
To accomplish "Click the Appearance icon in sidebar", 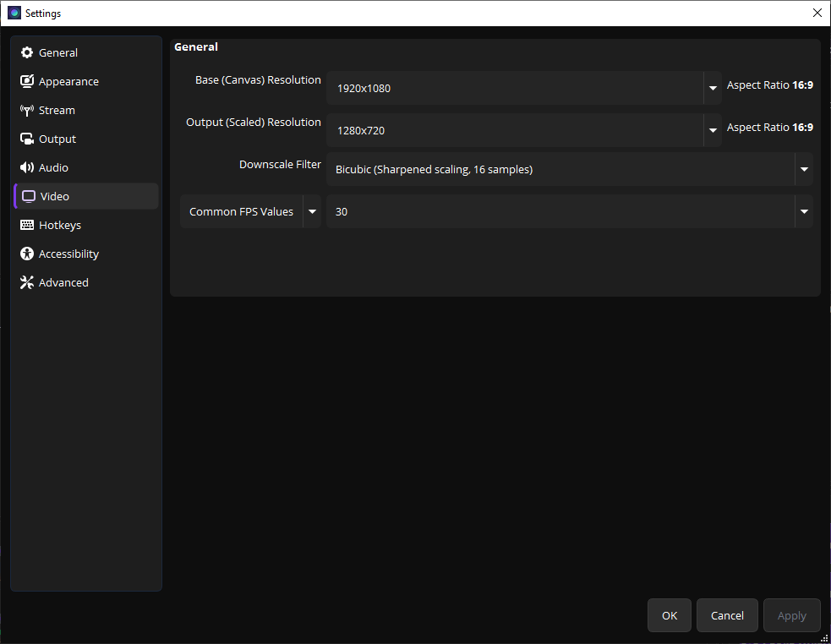I will tap(26, 81).
